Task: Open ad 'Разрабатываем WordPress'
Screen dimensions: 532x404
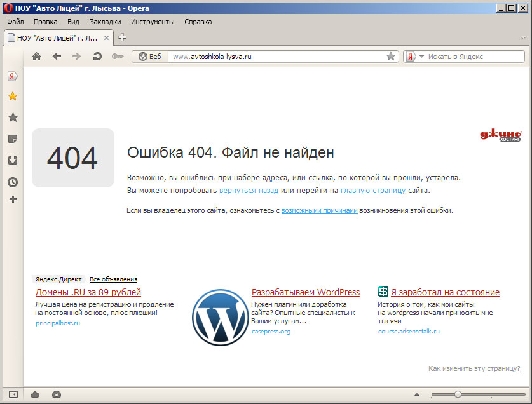Action: [x=306, y=292]
